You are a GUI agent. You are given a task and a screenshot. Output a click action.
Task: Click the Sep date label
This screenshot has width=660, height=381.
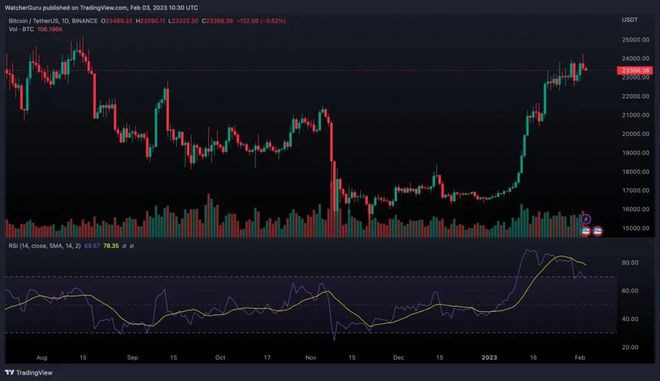tap(133, 357)
